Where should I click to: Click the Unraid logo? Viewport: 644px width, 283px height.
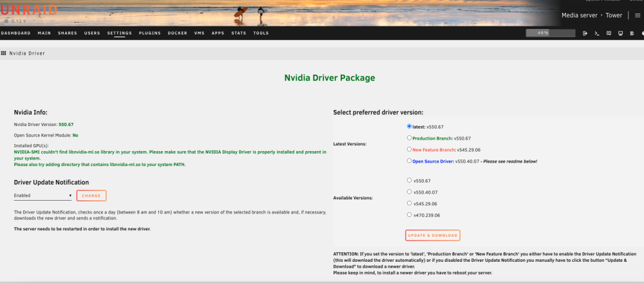(28, 10)
